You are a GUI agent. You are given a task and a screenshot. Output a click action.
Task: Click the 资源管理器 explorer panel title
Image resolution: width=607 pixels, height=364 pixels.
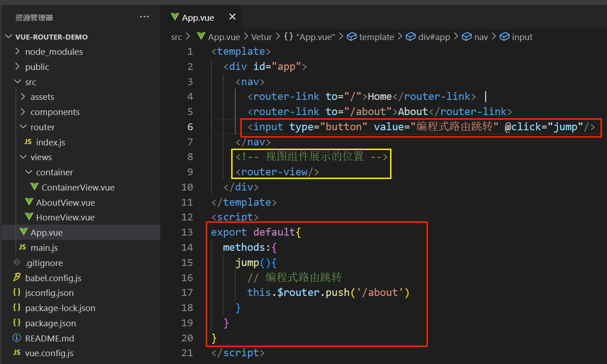[34, 17]
